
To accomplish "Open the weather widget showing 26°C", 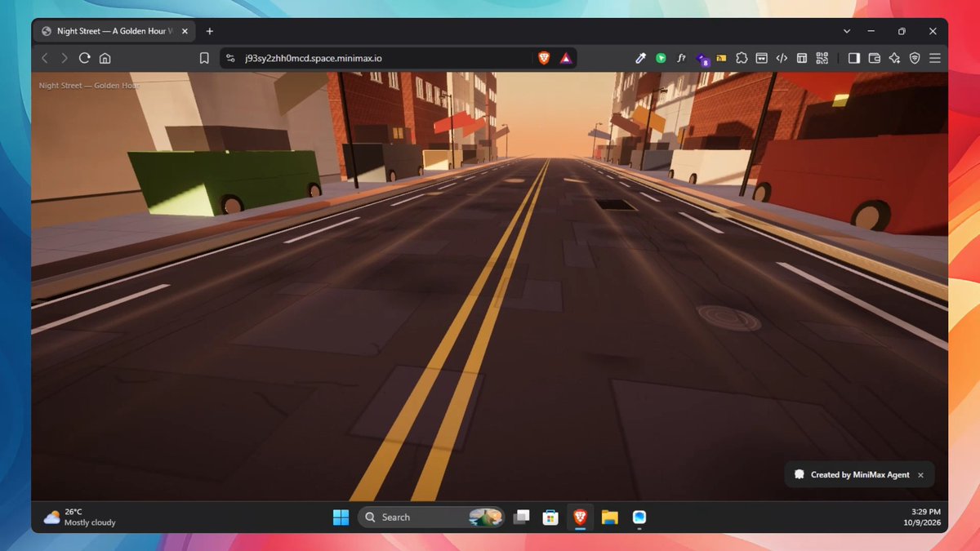I will 80,517.
